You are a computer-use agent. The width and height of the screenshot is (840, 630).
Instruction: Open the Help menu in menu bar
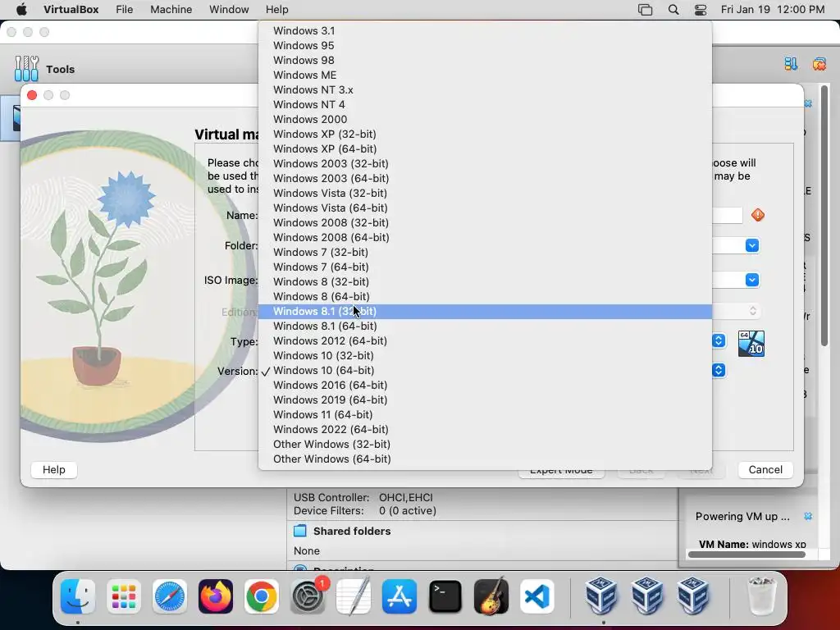tap(277, 10)
